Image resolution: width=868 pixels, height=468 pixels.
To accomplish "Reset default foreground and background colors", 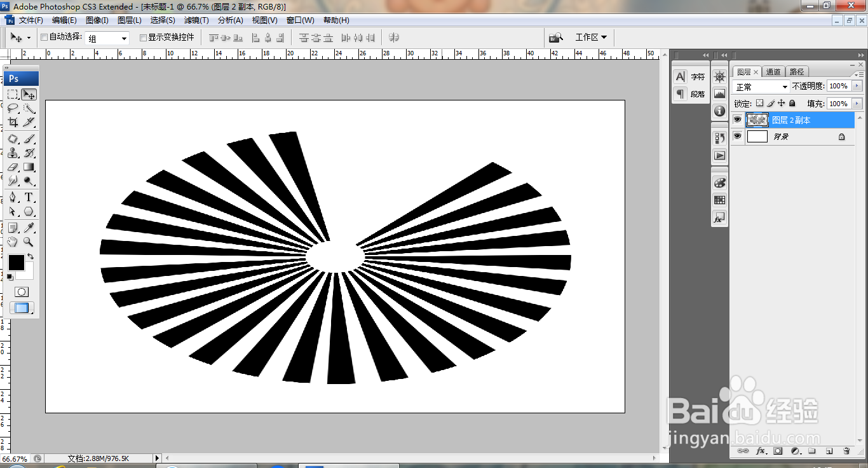I will click(x=10, y=277).
